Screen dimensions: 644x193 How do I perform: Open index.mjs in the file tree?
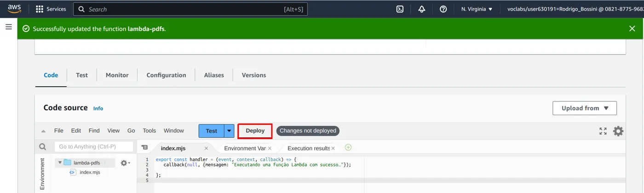[x=90, y=172]
